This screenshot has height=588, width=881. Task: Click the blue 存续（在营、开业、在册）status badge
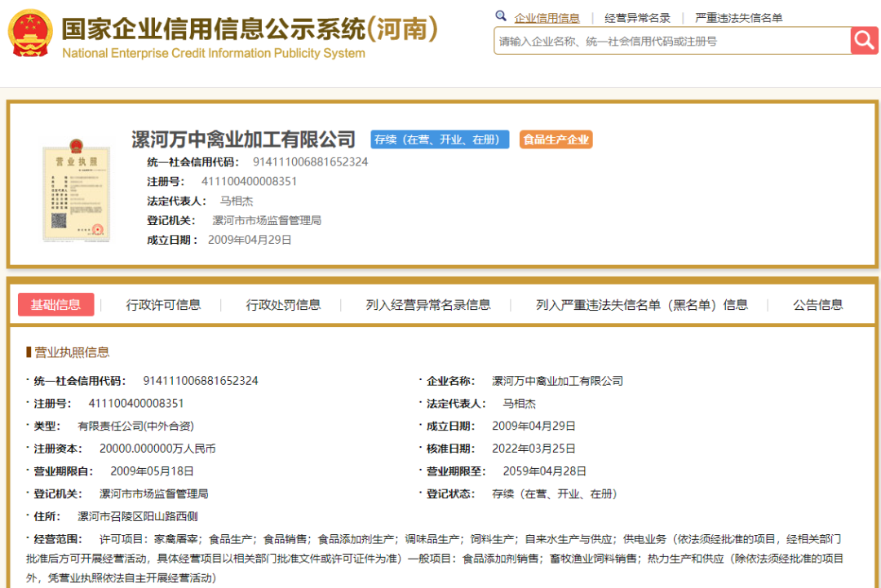coord(440,139)
